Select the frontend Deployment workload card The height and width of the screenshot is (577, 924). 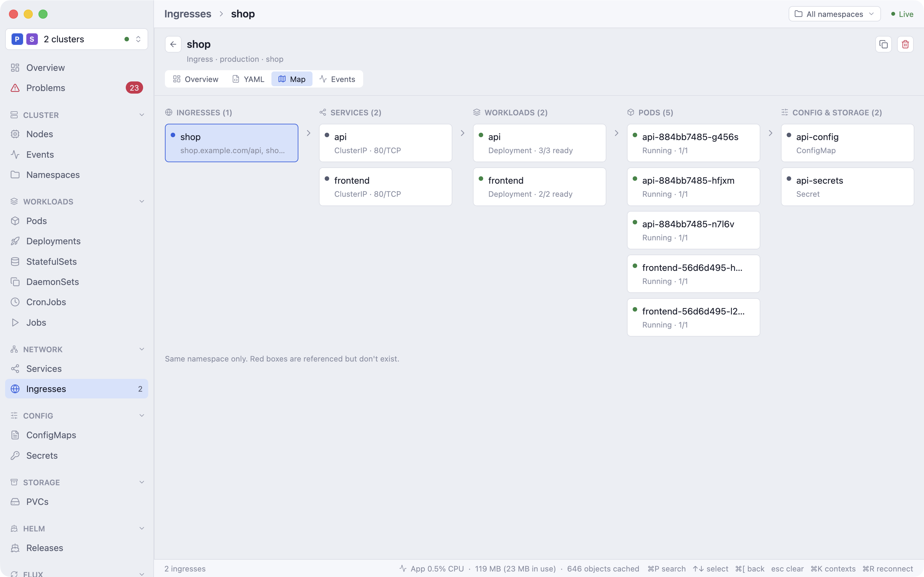(539, 187)
